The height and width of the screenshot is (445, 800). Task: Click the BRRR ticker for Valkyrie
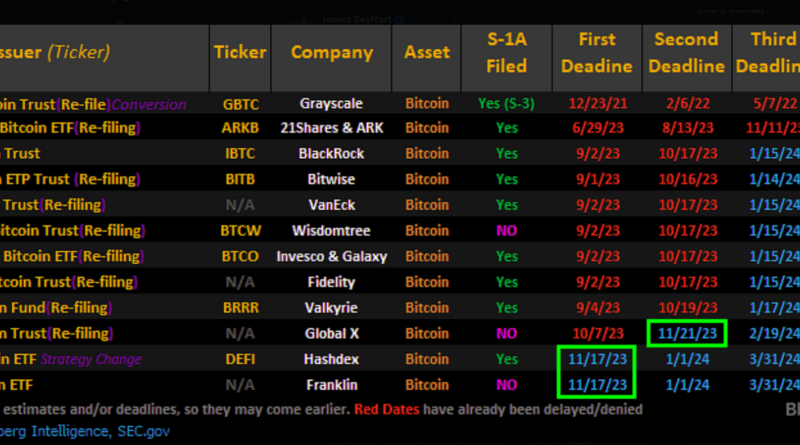coord(240,308)
